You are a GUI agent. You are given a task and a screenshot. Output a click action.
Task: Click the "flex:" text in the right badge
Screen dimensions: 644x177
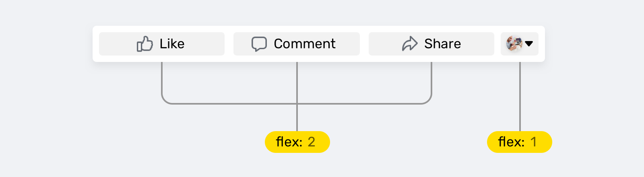click(511, 142)
